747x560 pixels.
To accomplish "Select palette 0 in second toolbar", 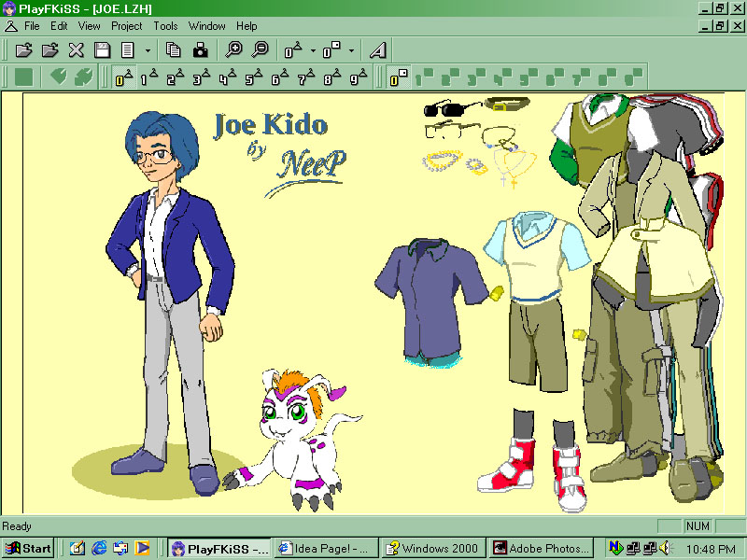I will [x=399, y=77].
